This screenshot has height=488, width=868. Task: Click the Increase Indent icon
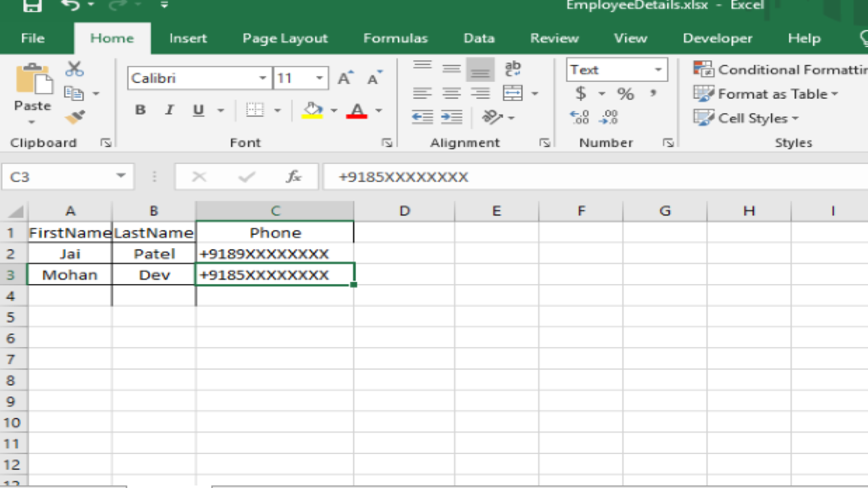click(452, 118)
